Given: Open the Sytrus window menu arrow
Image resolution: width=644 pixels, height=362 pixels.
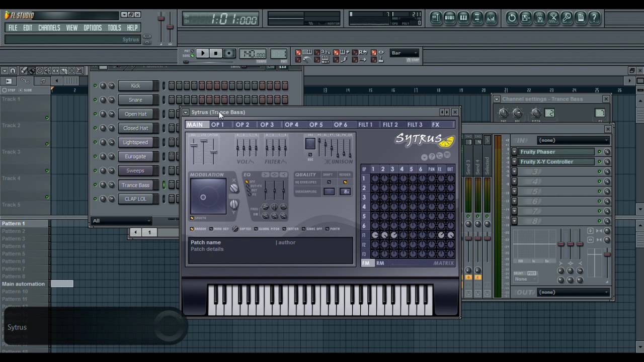Looking at the screenshot, I should pos(186,113).
